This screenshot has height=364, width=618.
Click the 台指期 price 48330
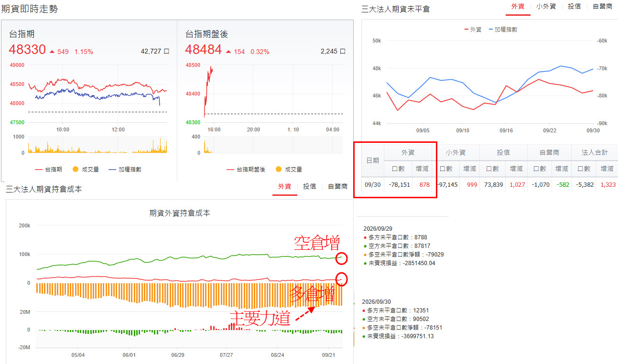pos(27,50)
